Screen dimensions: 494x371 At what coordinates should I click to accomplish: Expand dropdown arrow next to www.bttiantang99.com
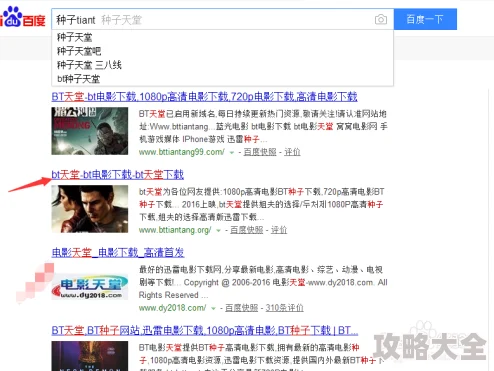click(x=232, y=153)
